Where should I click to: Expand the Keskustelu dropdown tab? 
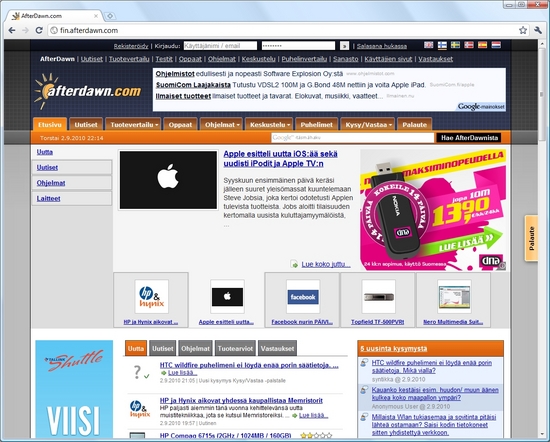[269, 125]
